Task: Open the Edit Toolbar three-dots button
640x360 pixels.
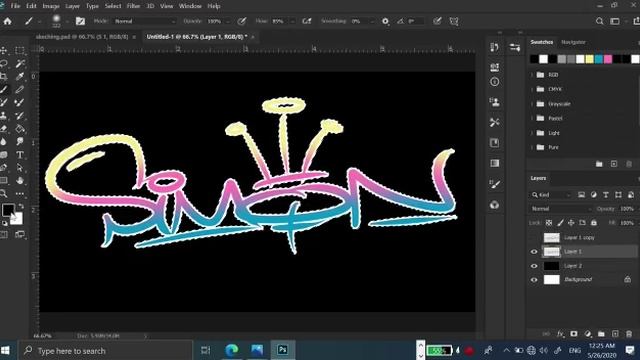Action: point(20,193)
